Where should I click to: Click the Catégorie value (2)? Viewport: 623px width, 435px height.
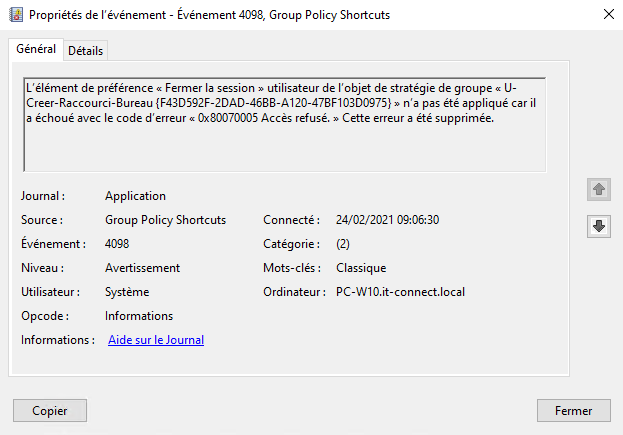click(343, 244)
